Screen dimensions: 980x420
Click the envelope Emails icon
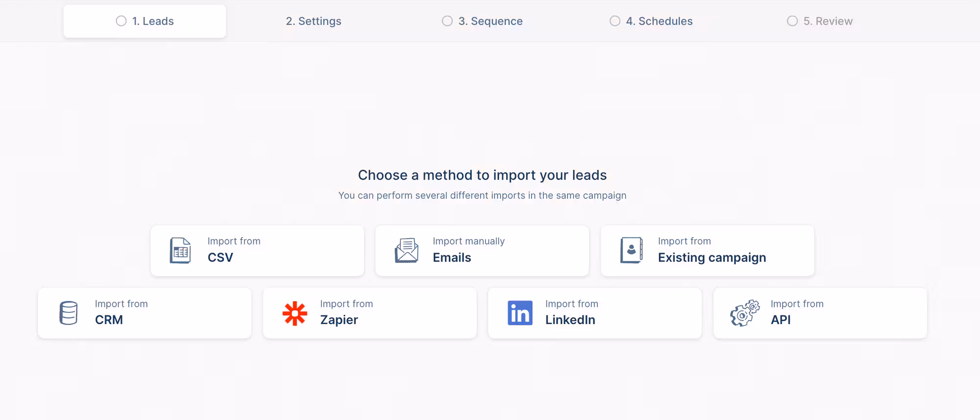tap(406, 251)
